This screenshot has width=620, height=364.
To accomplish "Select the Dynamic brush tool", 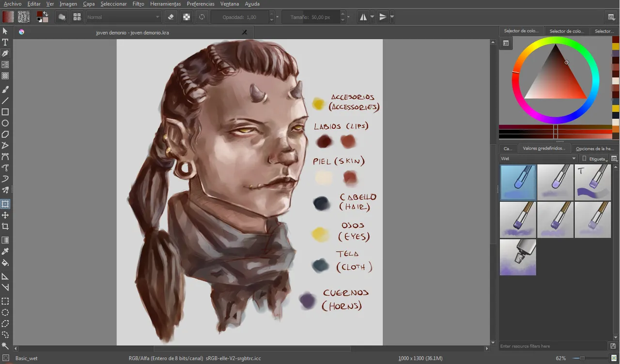I will (5, 179).
